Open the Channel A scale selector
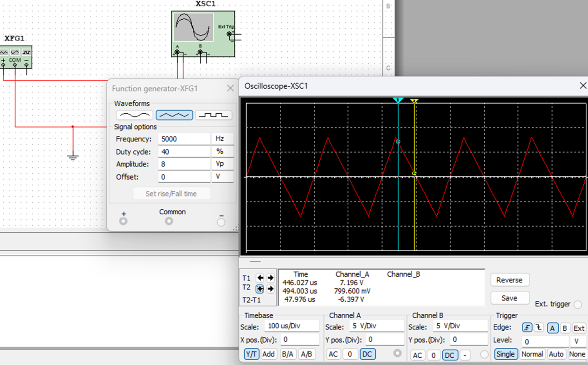The height and width of the screenshot is (365, 588). coord(376,326)
